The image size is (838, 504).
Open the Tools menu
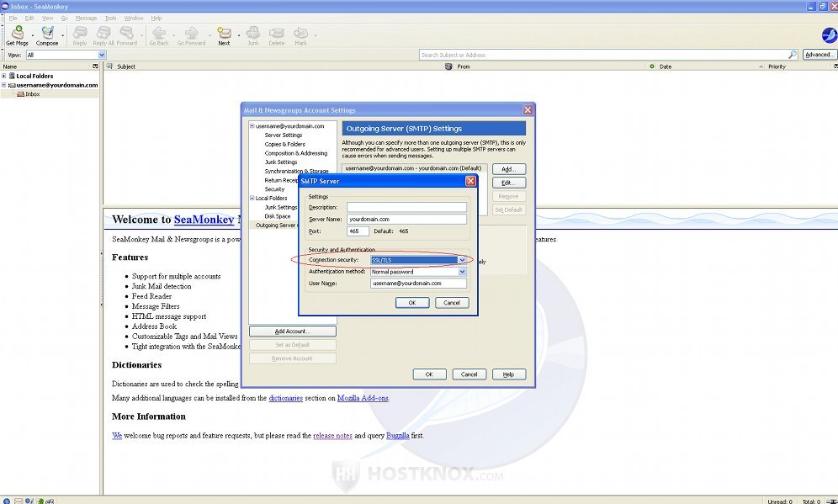pyautogui.click(x=110, y=19)
